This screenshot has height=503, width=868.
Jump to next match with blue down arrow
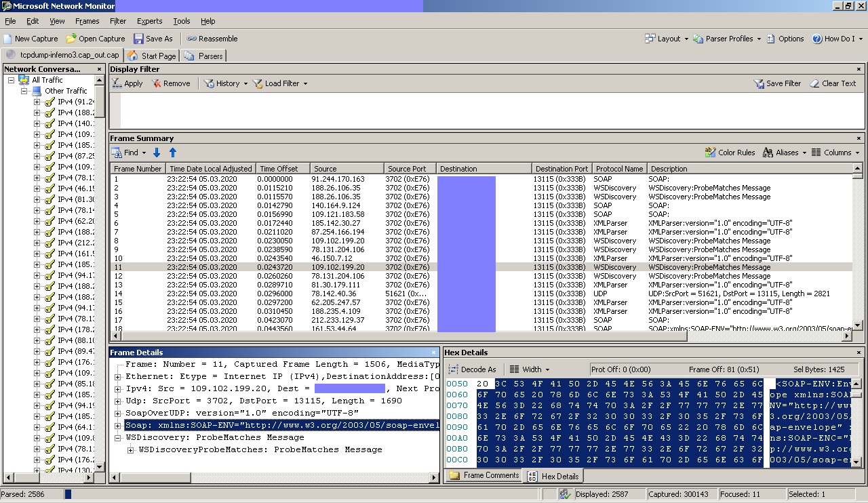pos(157,153)
